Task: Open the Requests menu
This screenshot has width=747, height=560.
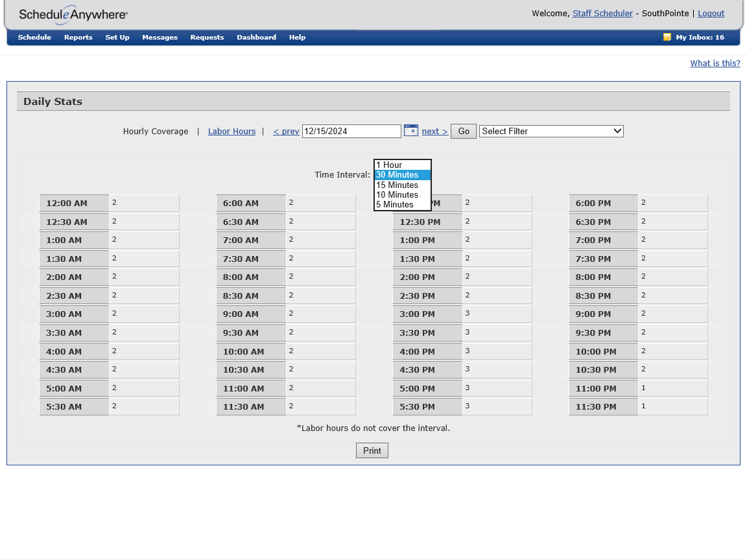Action: click(207, 37)
